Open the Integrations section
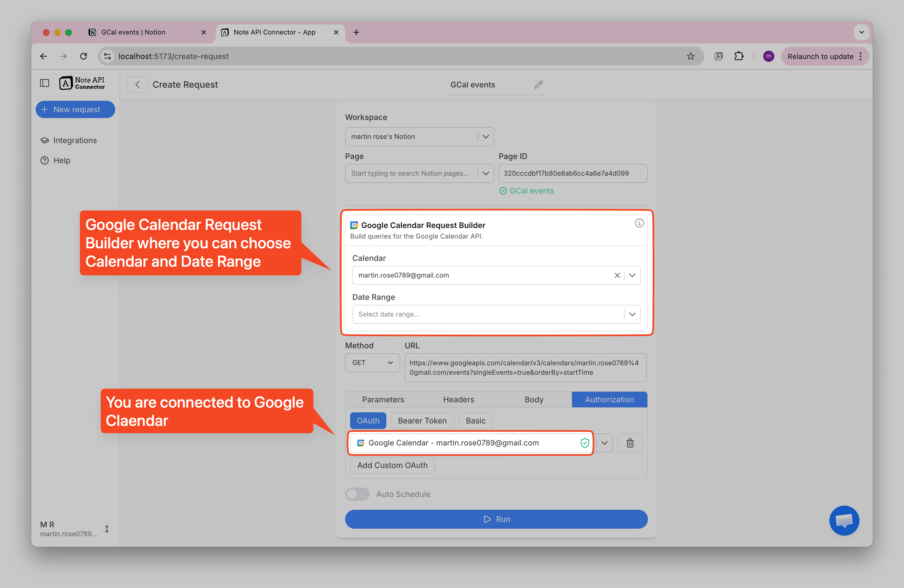The width and height of the screenshot is (904, 588). point(74,140)
